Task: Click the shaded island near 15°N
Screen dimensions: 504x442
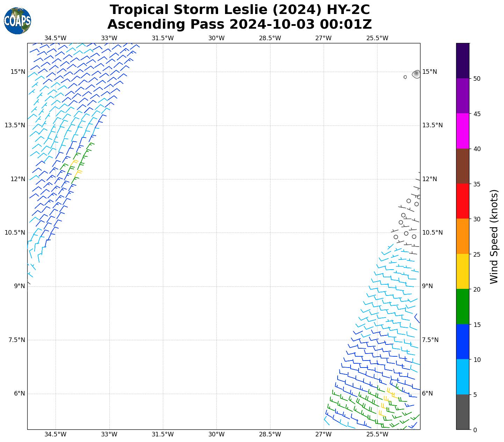Action: click(416, 74)
